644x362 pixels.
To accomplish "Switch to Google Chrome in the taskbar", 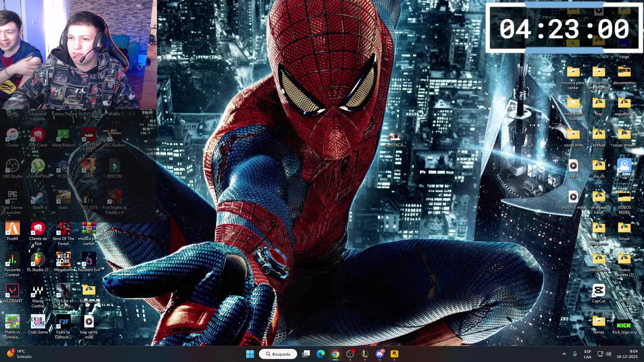I will 335,354.
